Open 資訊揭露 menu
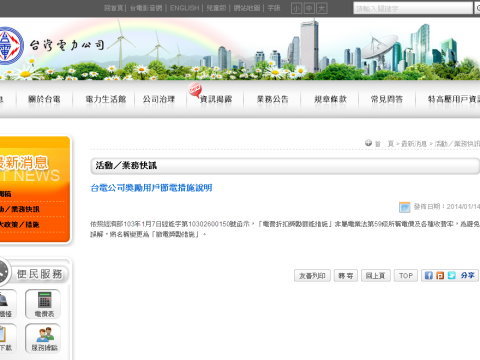This screenshot has width=480, height=360. tap(216, 99)
